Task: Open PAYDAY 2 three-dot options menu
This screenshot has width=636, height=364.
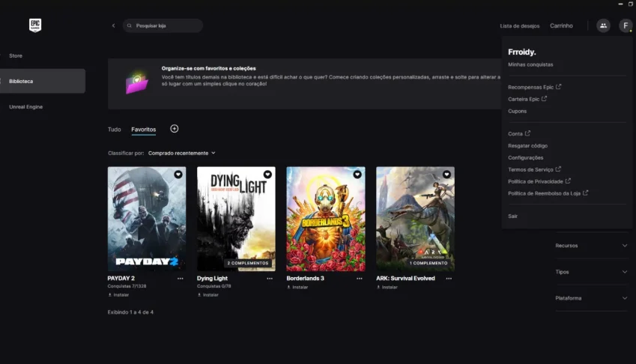Action: click(180, 279)
